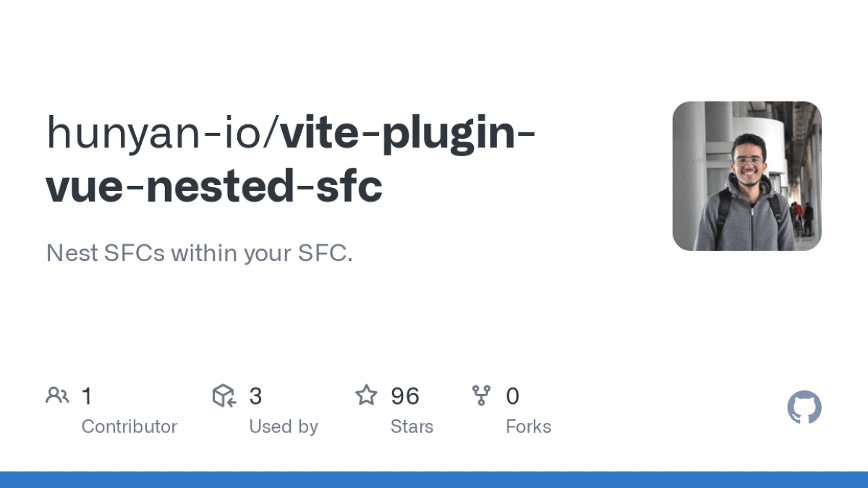Click the Contributor label
This screenshot has width=868, height=488.
click(129, 427)
